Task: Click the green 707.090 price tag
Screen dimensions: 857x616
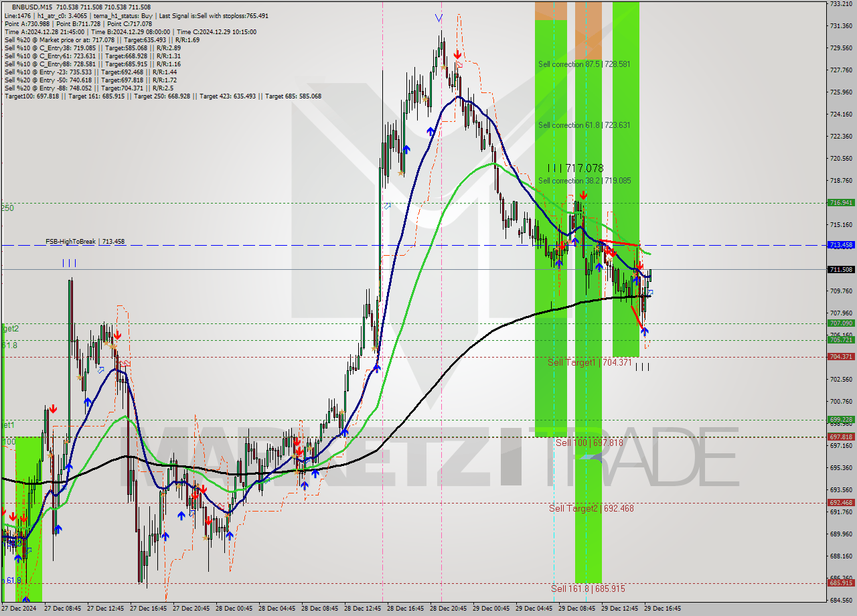Action: point(841,323)
